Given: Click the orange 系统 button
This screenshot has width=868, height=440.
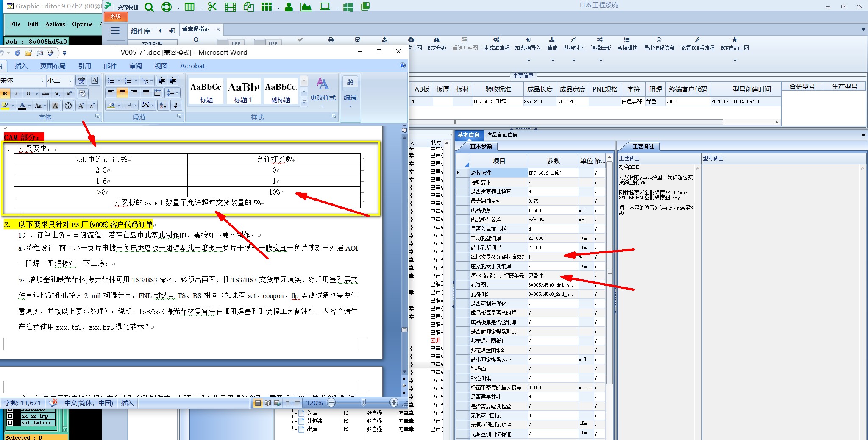Looking at the screenshot, I should coord(116,17).
